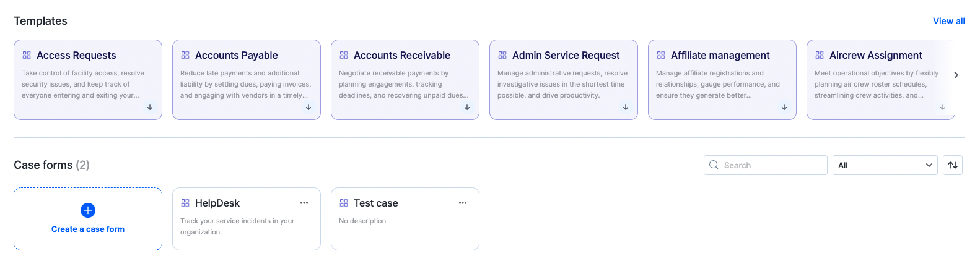Select the Accounts Payable template title
Image resolution: width=980 pixels, height=261 pixels.
tap(236, 56)
